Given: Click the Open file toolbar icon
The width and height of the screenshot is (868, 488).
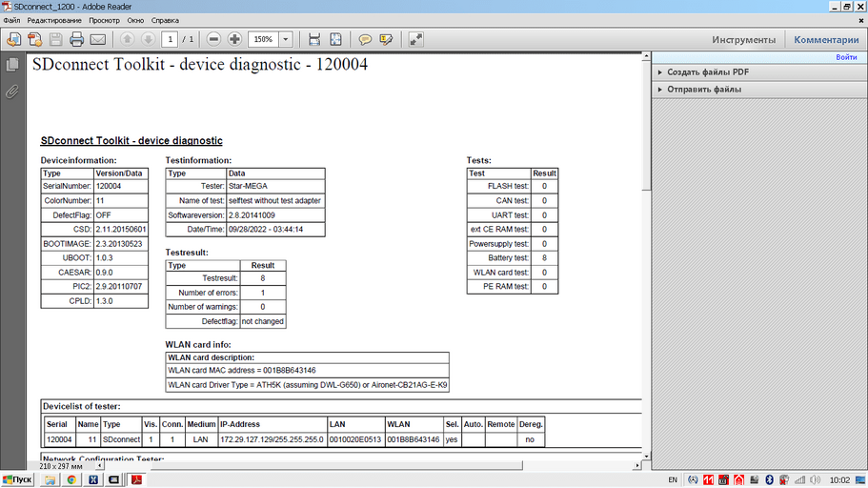Looking at the screenshot, I should (14, 39).
